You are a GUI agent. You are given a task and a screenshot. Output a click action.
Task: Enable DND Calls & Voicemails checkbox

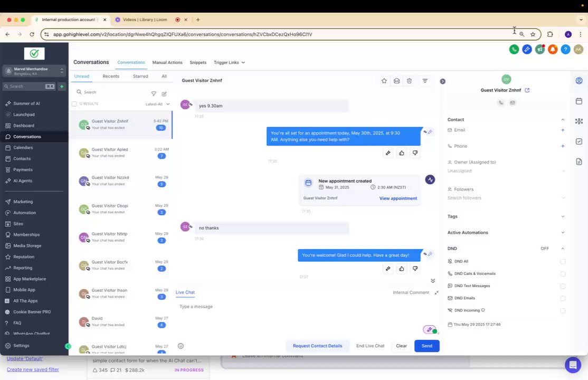coord(563,274)
